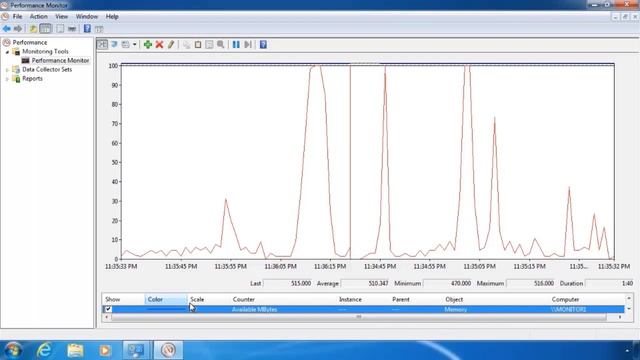
Task: Pause with Freeze Display button
Action: (236, 44)
